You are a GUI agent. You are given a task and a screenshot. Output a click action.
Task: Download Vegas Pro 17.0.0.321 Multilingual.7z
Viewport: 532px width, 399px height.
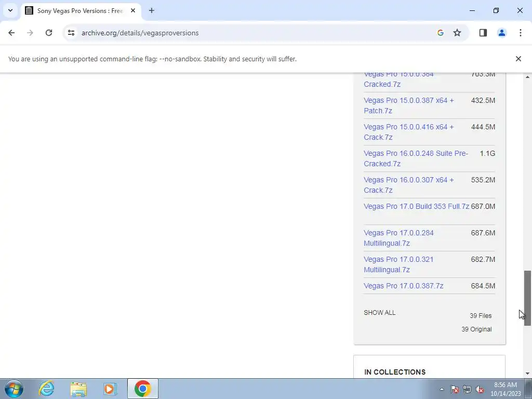tap(398, 264)
